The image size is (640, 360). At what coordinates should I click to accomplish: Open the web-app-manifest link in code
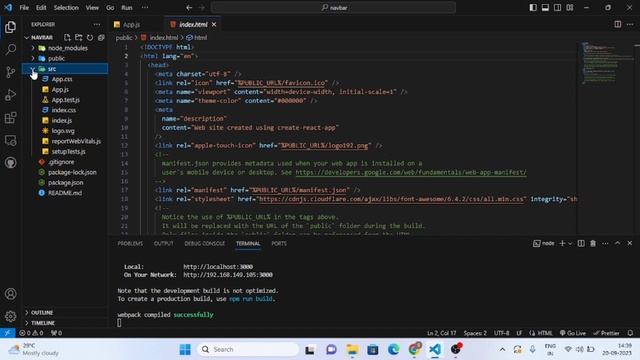pos(411,172)
